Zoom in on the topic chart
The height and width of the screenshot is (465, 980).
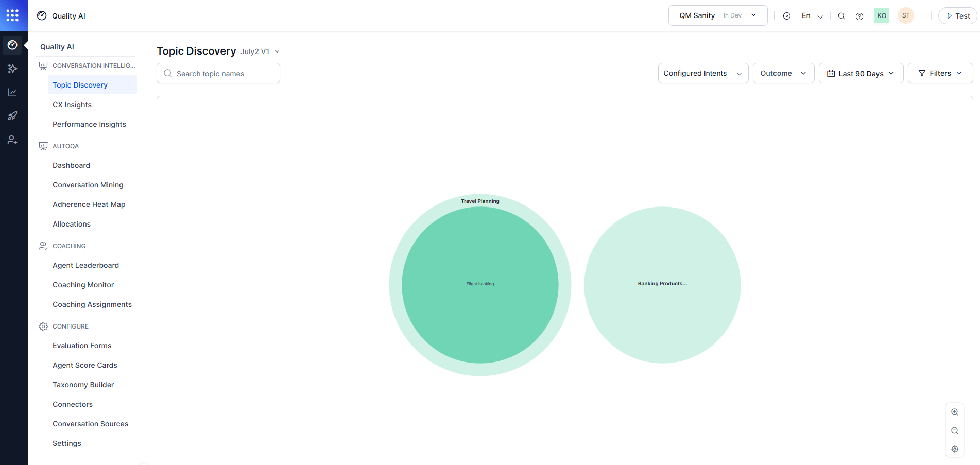coord(955,412)
